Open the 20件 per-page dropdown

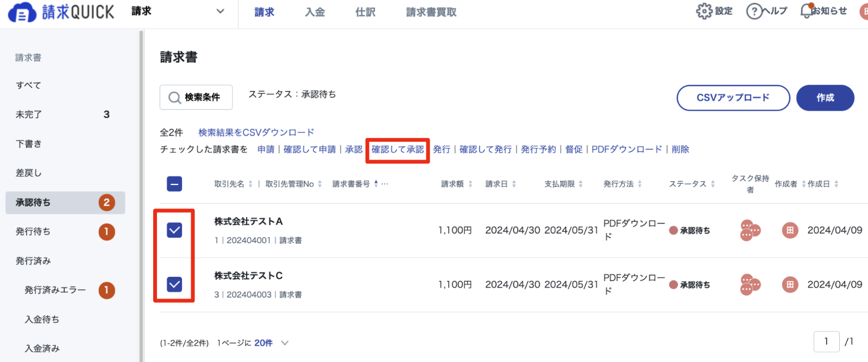click(x=271, y=343)
